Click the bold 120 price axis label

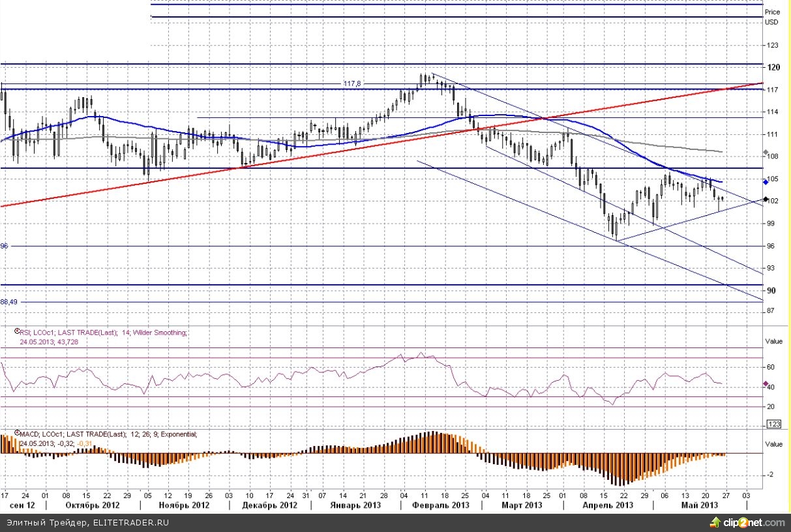click(x=774, y=67)
